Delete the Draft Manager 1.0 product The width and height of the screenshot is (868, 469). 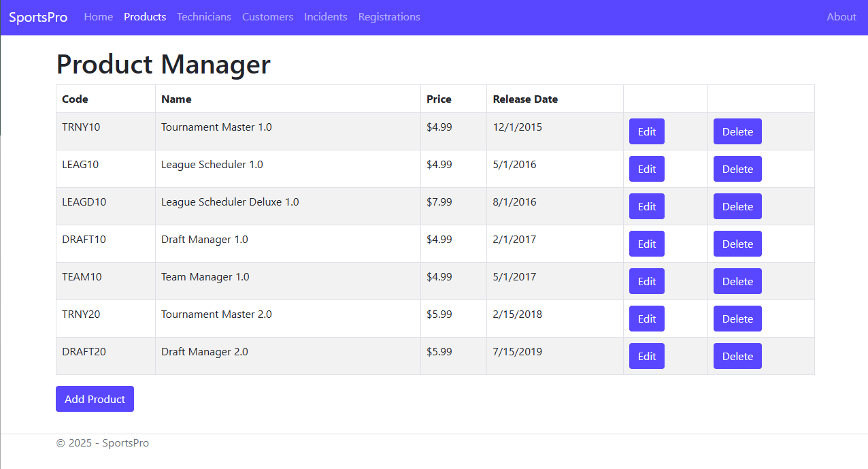tap(737, 244)
